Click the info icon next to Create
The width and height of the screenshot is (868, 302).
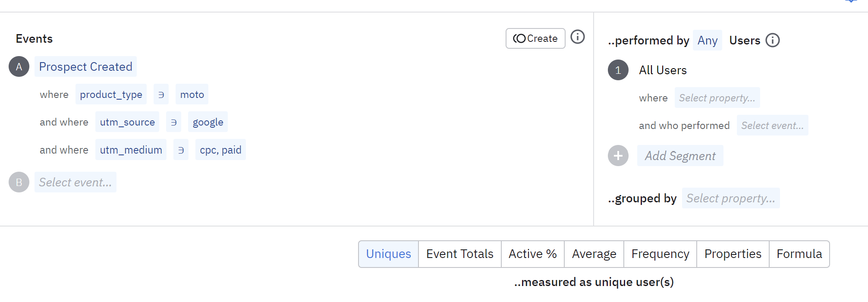(x=577, y=37)
